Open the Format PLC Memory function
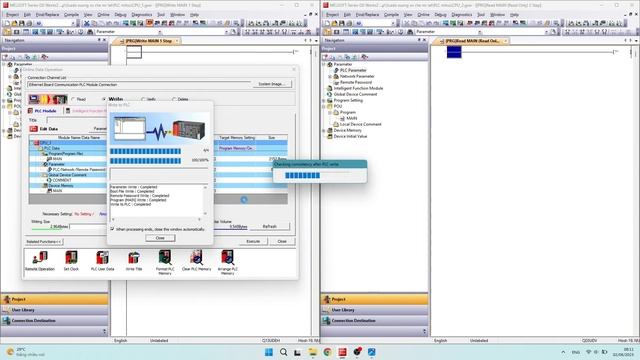 pos(165,262)
